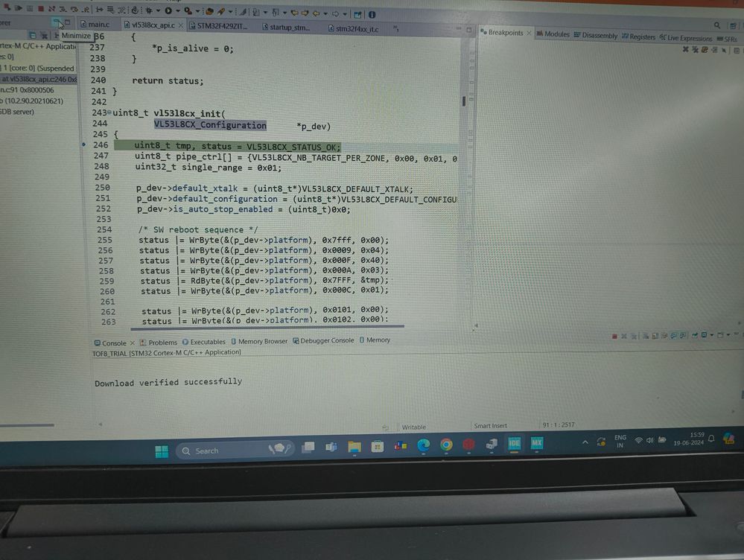Viewport: 744px width, 560px height.
Task: Click highlighted VL53L8CX_Configuration type name
Action: pyautogui.click(x=210, y=125)
